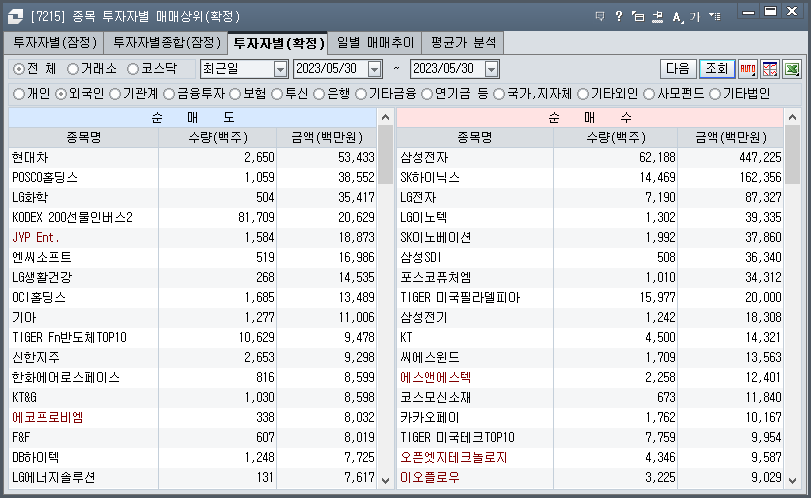Select the TIGER 미국필라델피아 row
The width and height of the screenshot is (811, 498).
[590, 297]
